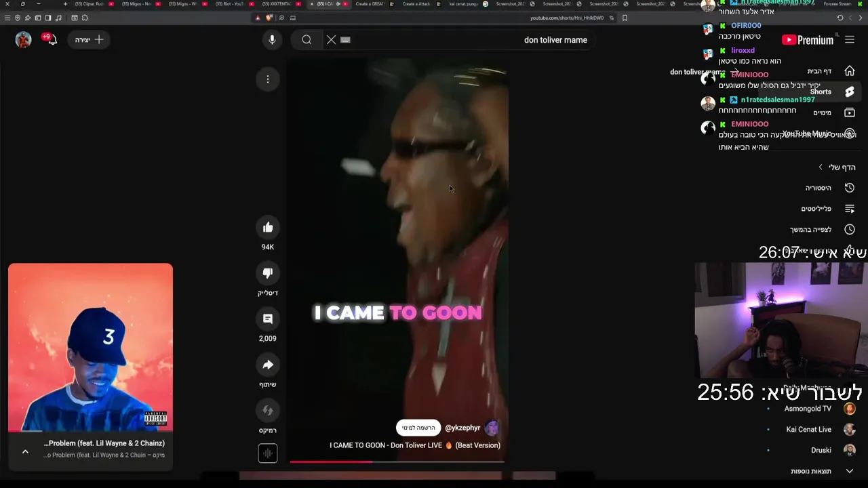The width and height of the screenshot is (868, 488).
Task: Open the Kai Cenat Live subscription
Action: [x=811, y=429]
